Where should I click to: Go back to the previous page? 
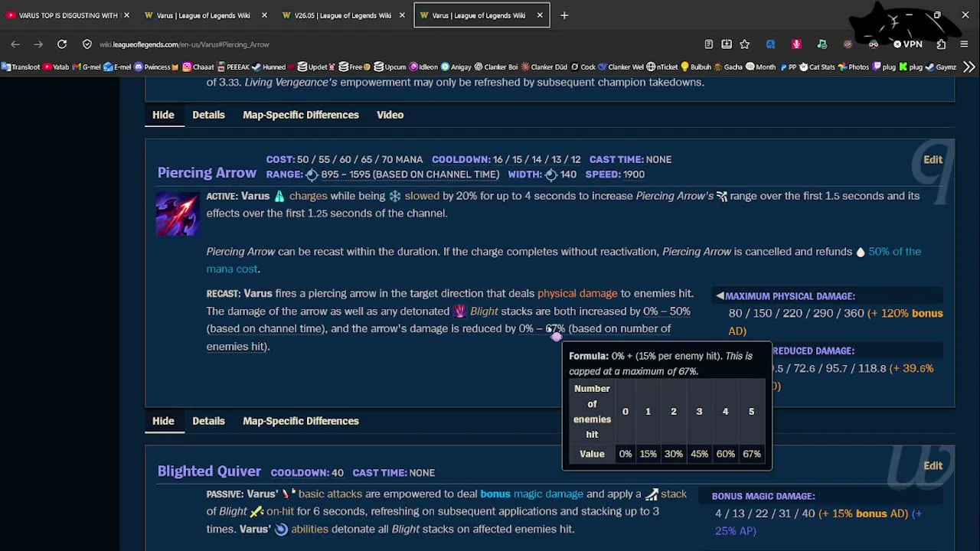15,44
